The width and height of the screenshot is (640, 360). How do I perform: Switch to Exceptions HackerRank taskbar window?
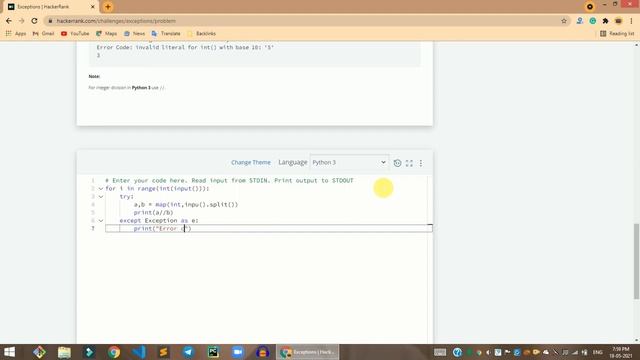pyautogui.click(x=308, y=352)
